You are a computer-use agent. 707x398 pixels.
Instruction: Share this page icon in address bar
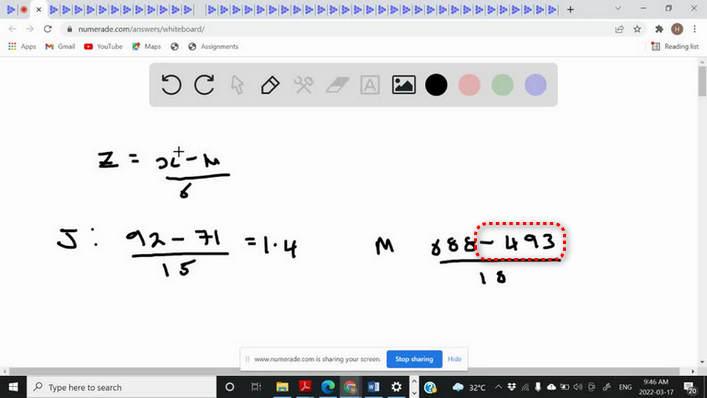619,29
